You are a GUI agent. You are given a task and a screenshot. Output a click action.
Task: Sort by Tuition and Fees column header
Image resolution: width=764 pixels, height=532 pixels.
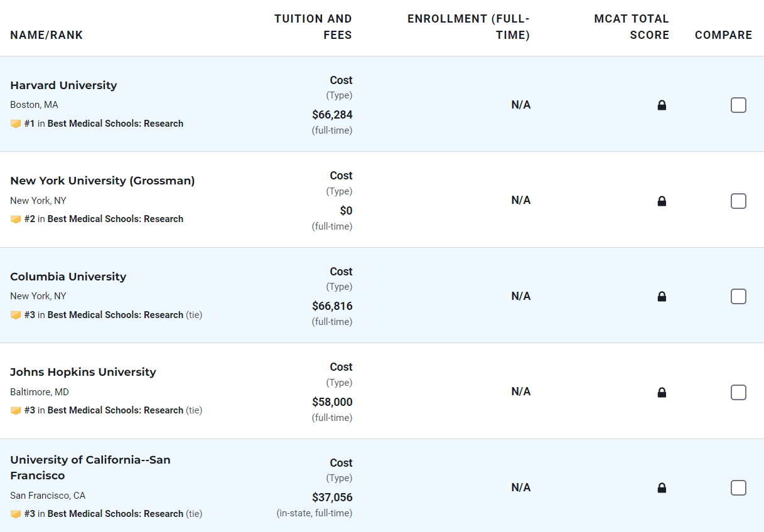click(x=313, y=27)
